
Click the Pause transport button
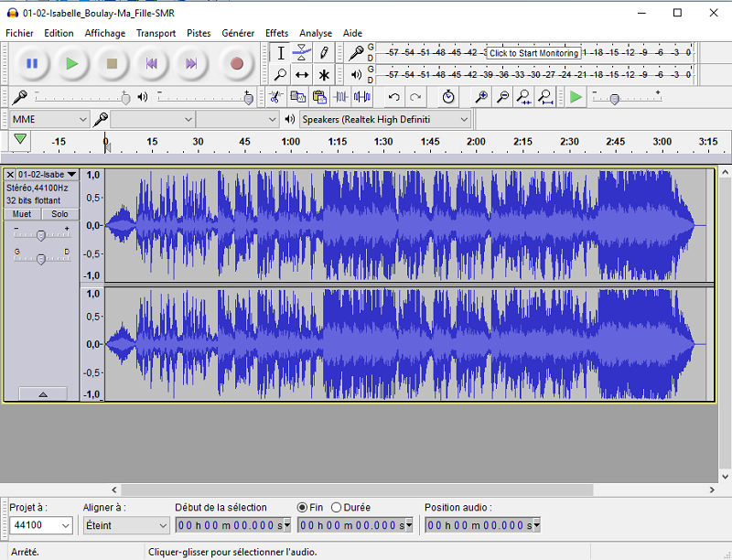(x=32, y=63)
